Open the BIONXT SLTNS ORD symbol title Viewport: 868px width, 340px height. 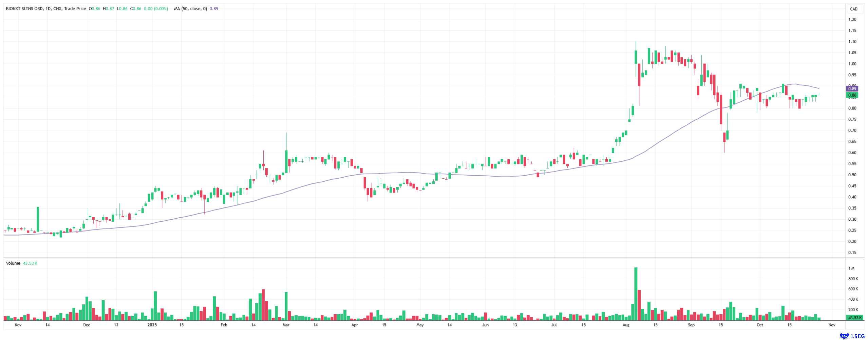pos(24,9)
